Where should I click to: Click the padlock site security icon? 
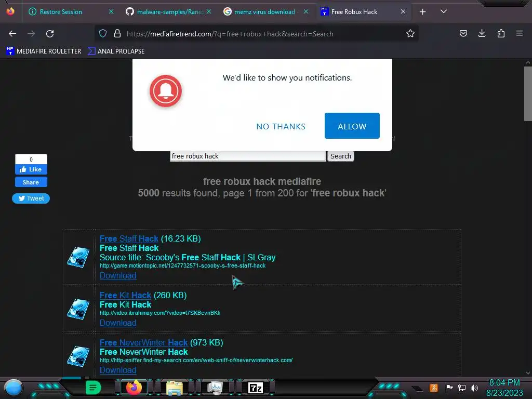117,34
